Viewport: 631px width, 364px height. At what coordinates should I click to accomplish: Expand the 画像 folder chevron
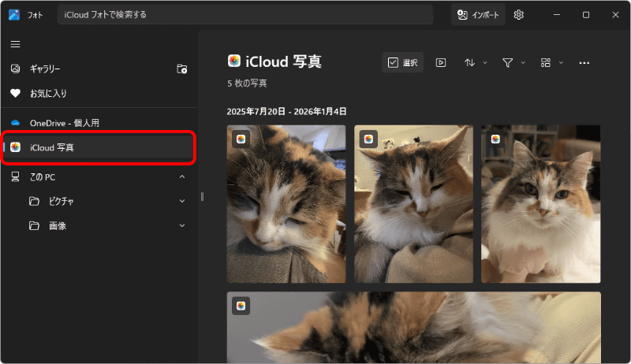[x=182, y=226]
